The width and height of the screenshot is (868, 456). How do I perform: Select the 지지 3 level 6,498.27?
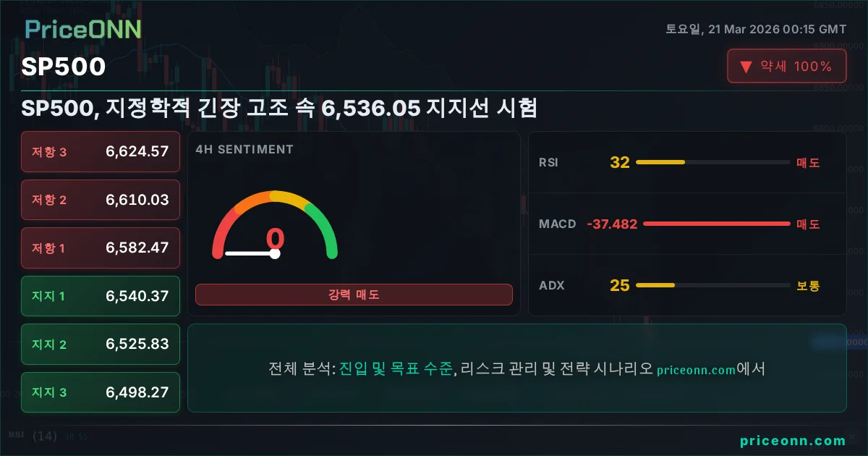pyautogui.click(x=101, y=392)
